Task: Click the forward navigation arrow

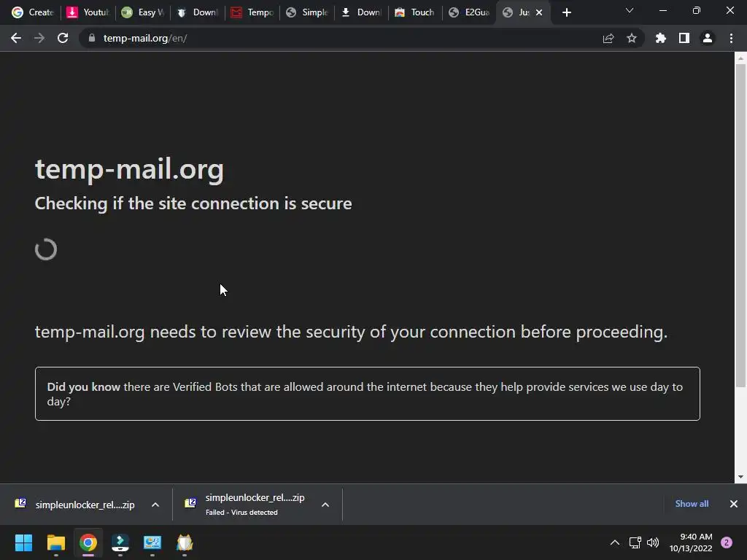Action: [39, 38]
